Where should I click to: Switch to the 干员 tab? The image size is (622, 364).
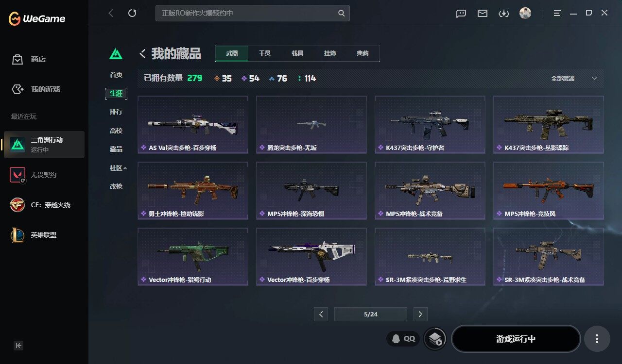tap(265, 53)
